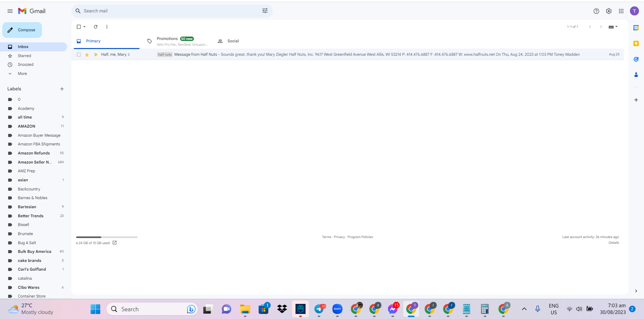Hide the side panel arrow

636,291
